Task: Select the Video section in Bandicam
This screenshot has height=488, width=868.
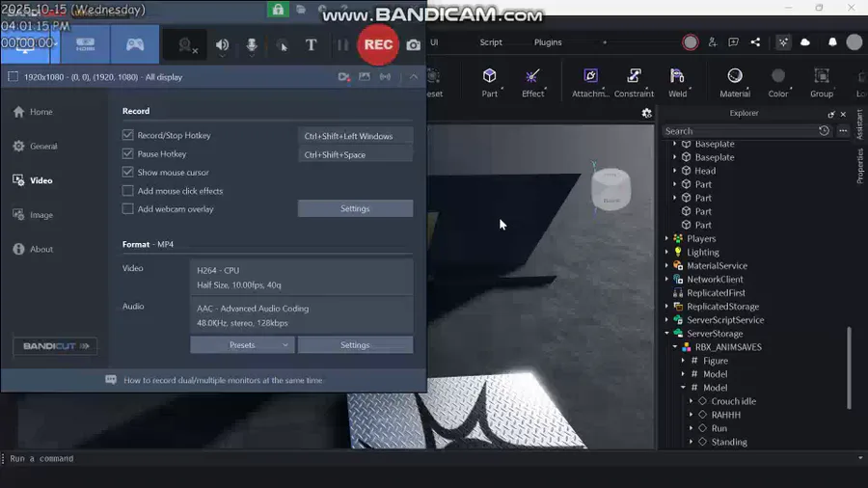Action: coord(33,180)
